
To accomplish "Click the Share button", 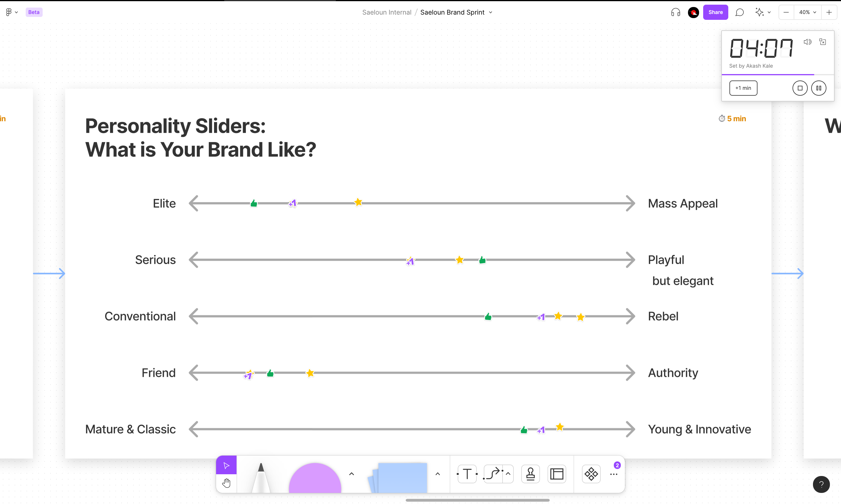I will (715, 12).
